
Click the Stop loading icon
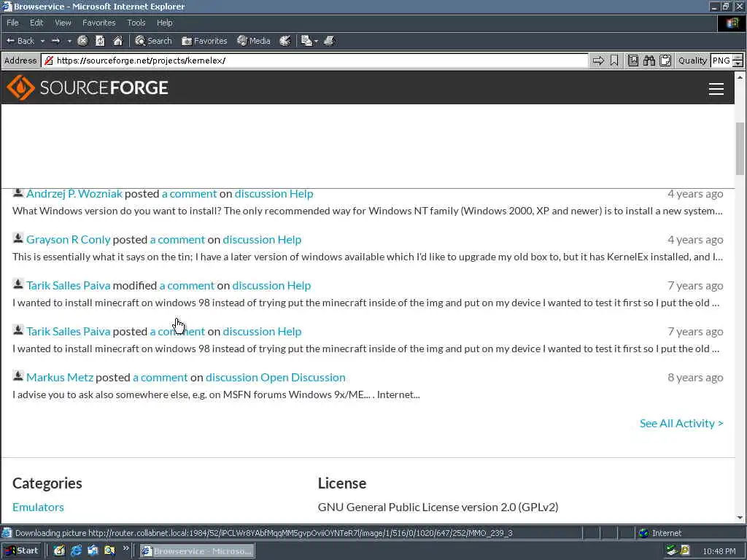click(82, 41)
